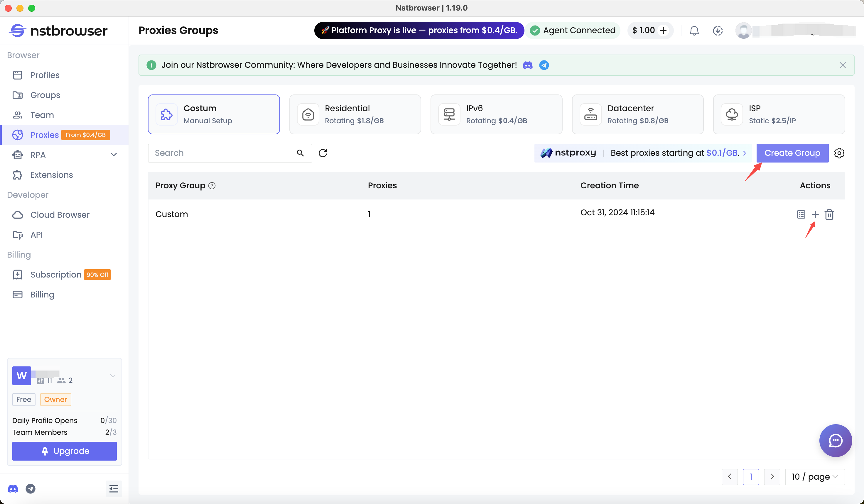Expand the RPA menu chevron
The width and height of the screenshot is (864, 504).
[x=114, y=155]
